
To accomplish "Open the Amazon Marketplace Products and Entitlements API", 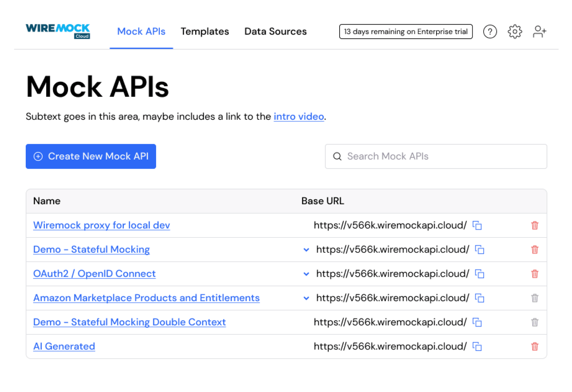I will click(146, 298).
